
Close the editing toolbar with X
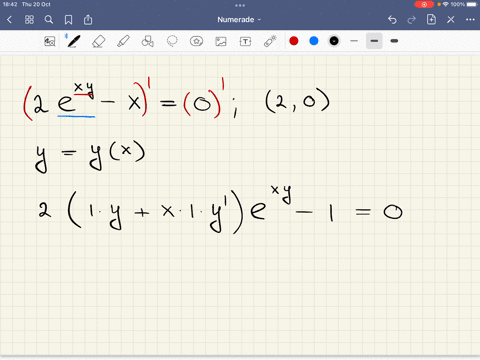pyautogui.click(x=451, y=20)
